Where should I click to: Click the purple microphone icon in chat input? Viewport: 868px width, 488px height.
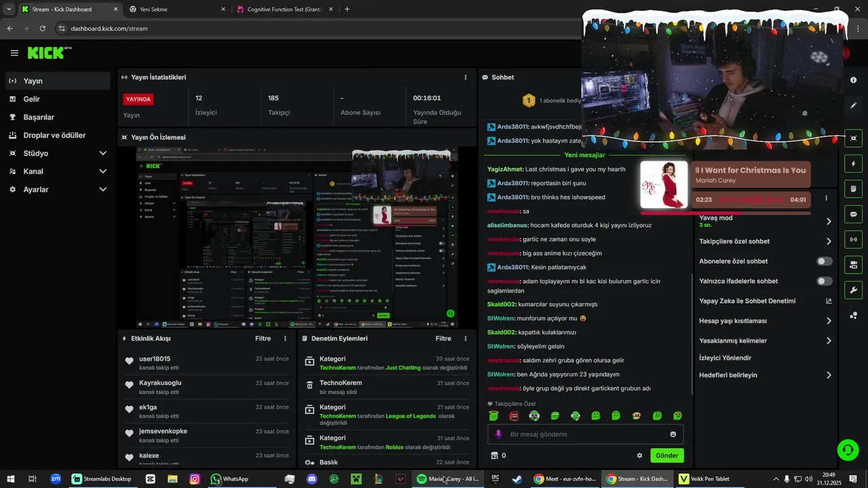(x=498, y=434)
